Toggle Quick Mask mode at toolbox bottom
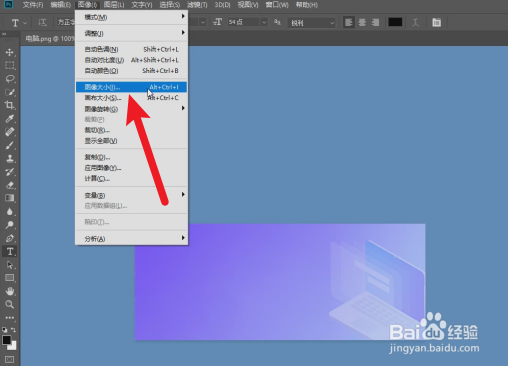The height and width of the screenshot is (366, 508). click(10, 359)
